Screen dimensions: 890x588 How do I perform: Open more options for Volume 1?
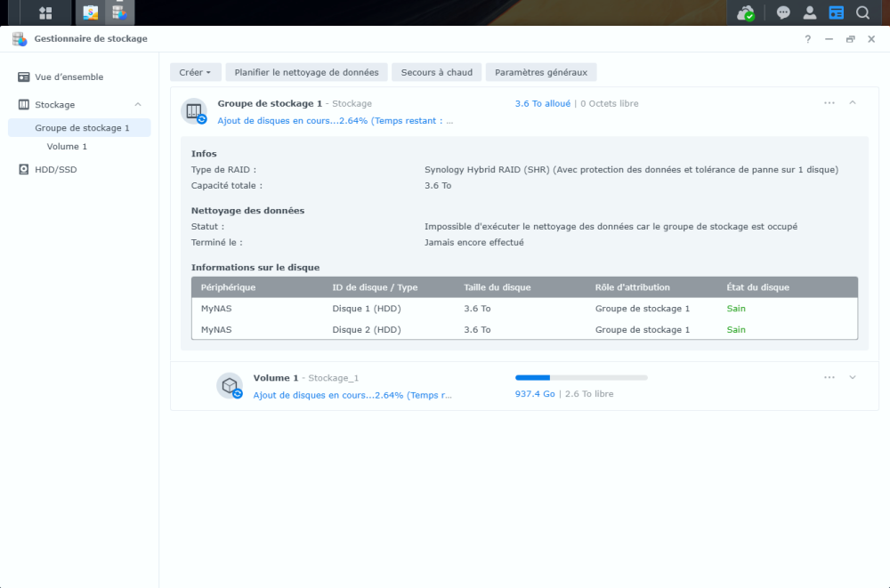coord(829,377)
